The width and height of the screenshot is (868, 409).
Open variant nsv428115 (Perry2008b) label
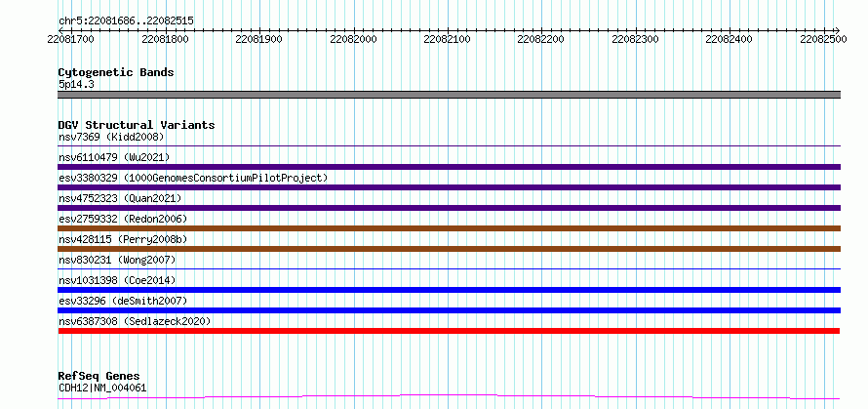[x=123, y=239]
